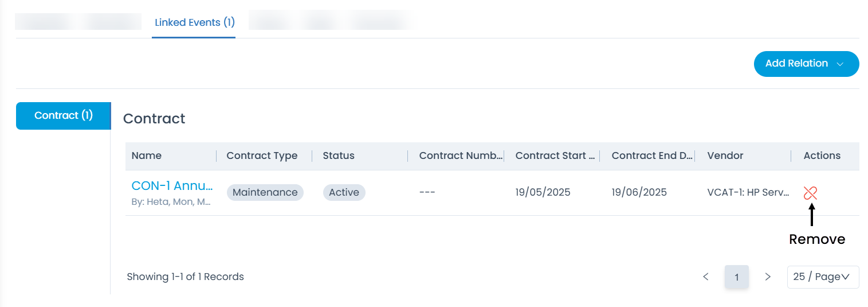Screen dimensions: 868x307
Task: Click the Maintenance contract type badge
Action: (265, 192)
